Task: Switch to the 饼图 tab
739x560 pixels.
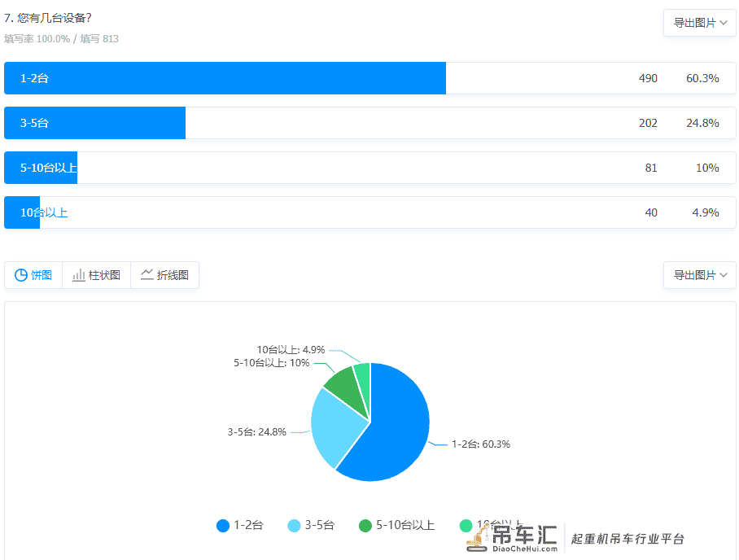Action: coord(33,275)
